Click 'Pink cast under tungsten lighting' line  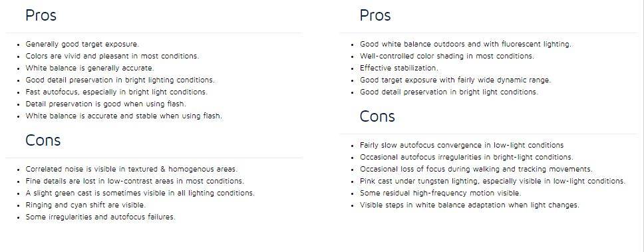(x=492, y=181)
